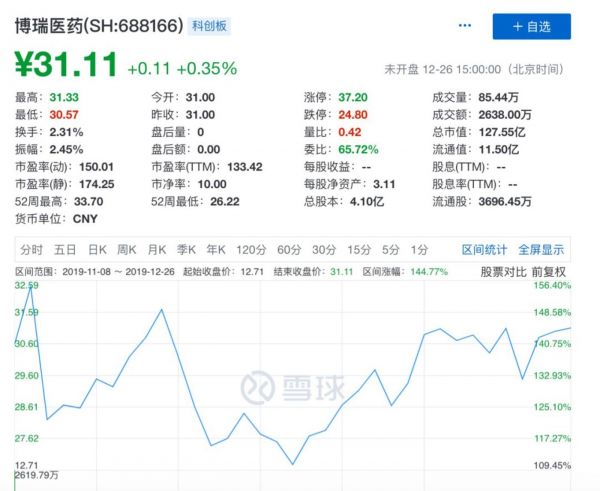Switch to 分时 chart tab

31,249
